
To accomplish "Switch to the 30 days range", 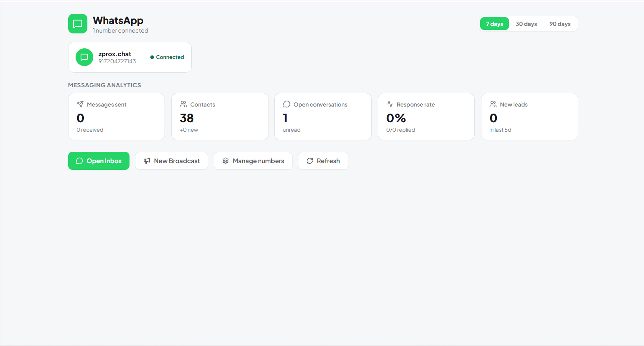I will coord(526,24).
